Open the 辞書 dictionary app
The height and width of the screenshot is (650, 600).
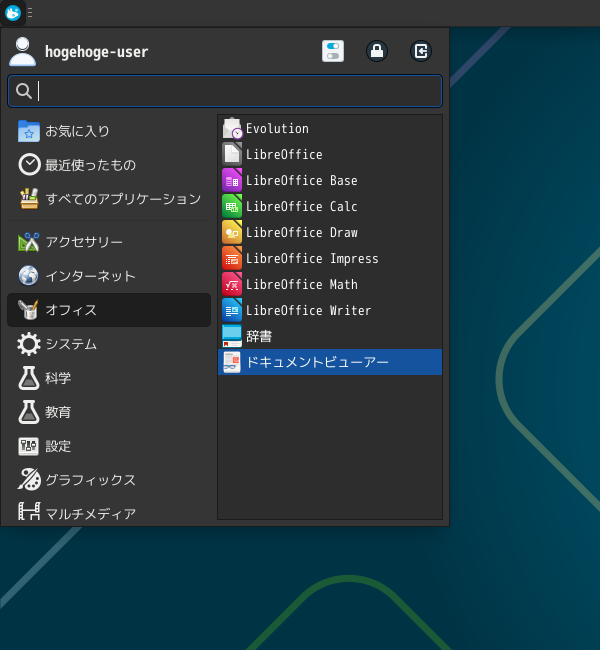[258, 337]
